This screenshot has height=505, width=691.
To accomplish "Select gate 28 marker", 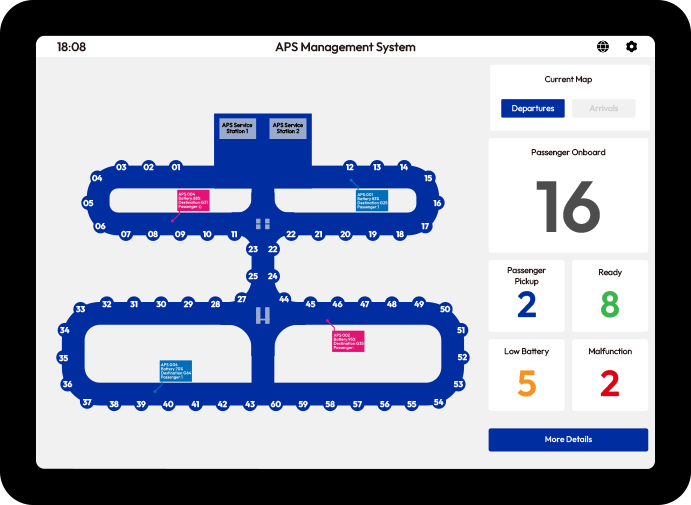I will tap(215, 304).
